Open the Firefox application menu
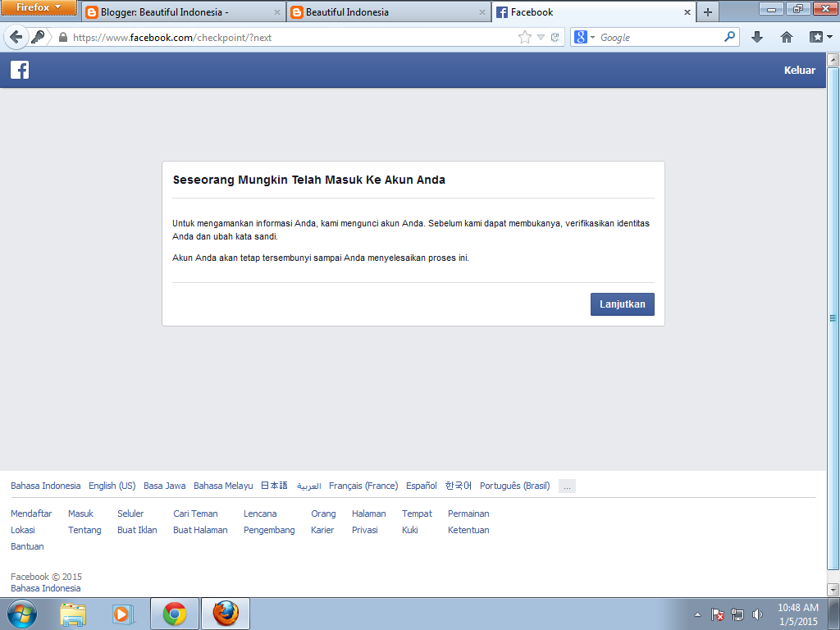The height and width of the screenshot is (630, 840). coord(39,7)
